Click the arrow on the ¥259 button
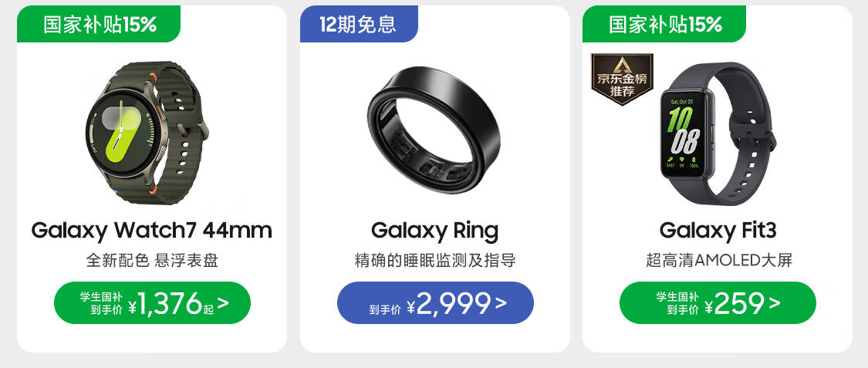Screen dimensions: 868x368 pyautogui.click(x=774, y=302)
